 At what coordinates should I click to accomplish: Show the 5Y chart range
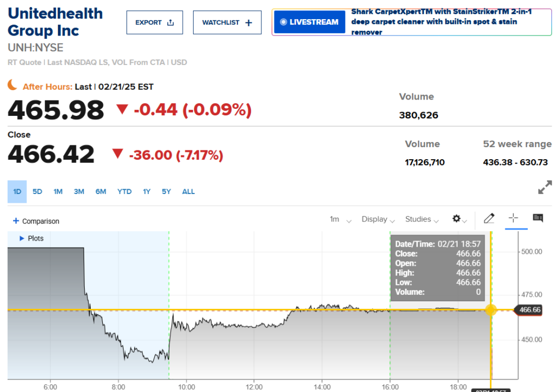tap(166, 192)
